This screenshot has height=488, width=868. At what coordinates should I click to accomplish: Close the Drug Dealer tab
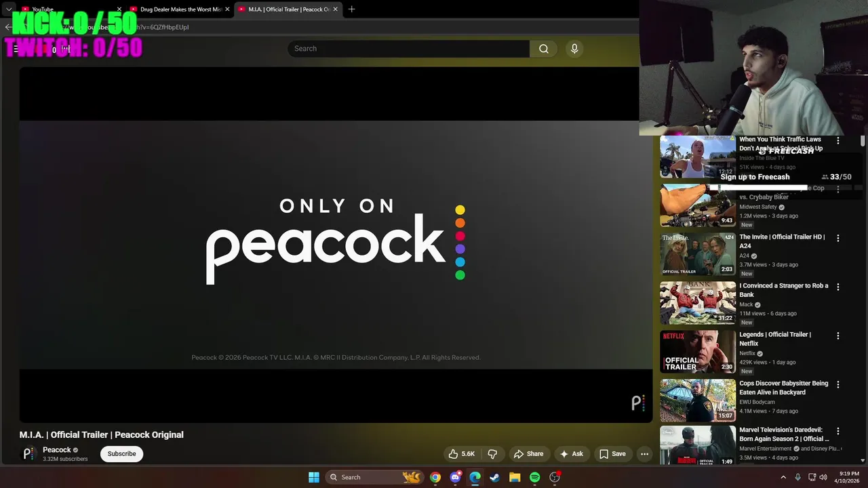tap(227, 9)
